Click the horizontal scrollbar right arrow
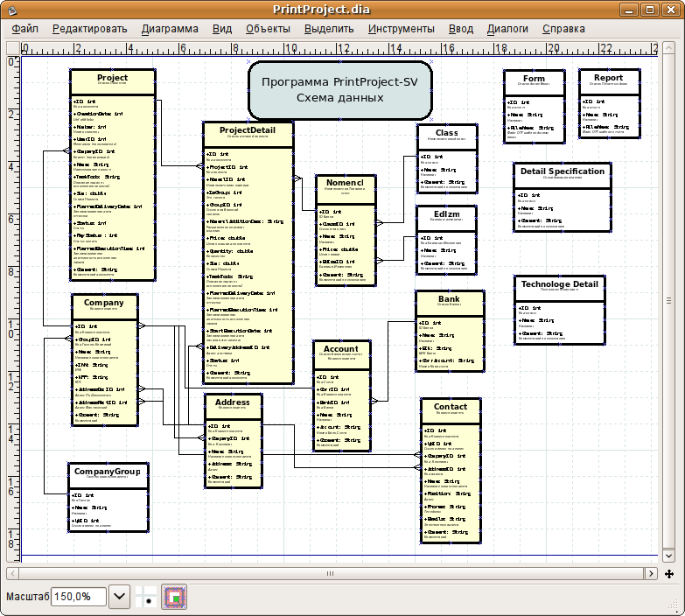 pyautogui.click(x=652, y=574)
